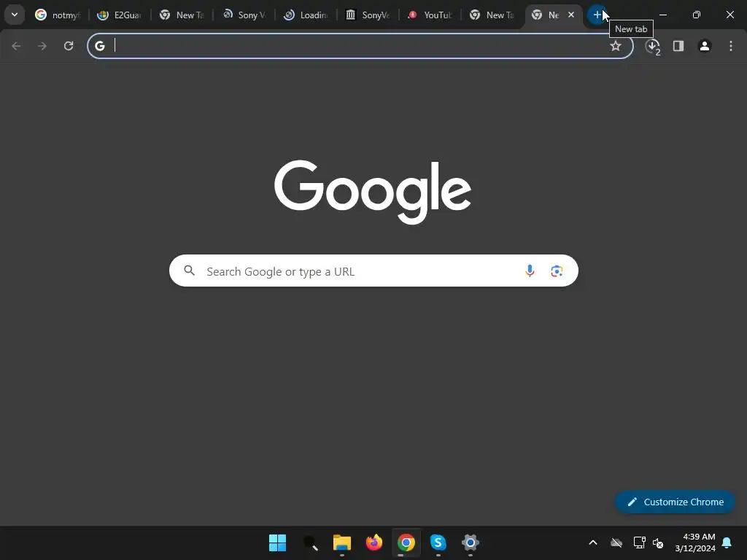Open Skype from the taskbar
This screenshot has width=747, height=560.
pos(438,542)
